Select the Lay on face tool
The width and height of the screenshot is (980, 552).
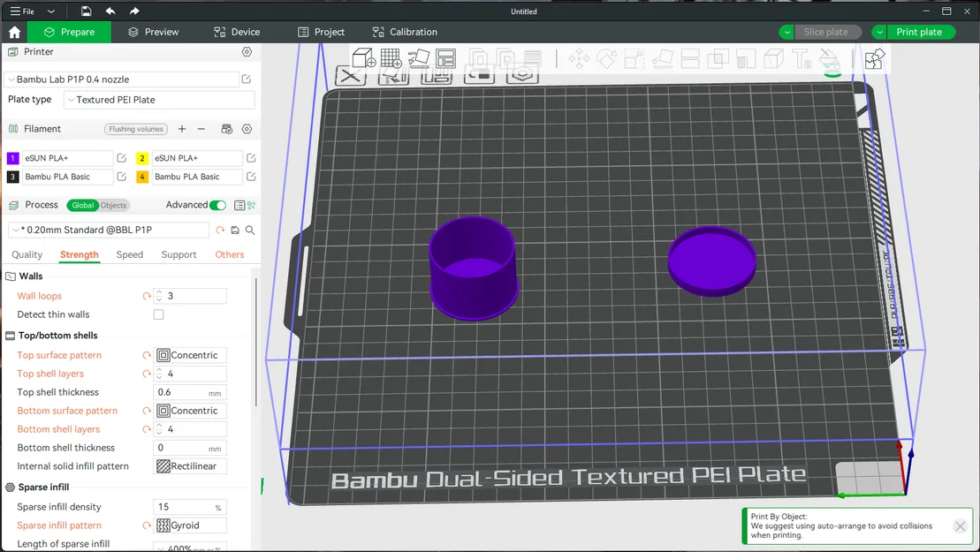(663, 59)
